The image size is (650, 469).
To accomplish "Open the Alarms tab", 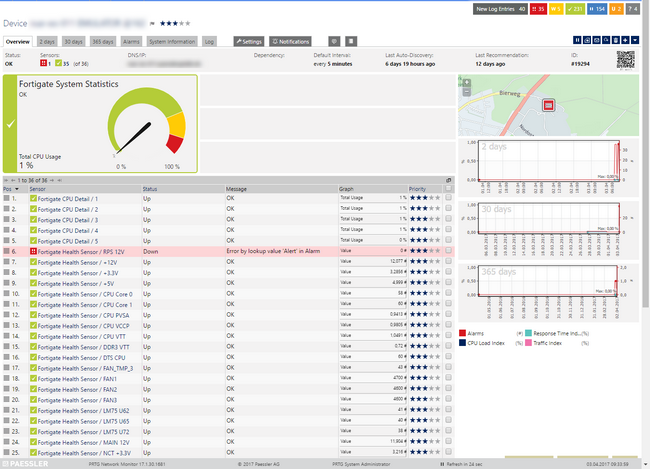I will (131, 41).
